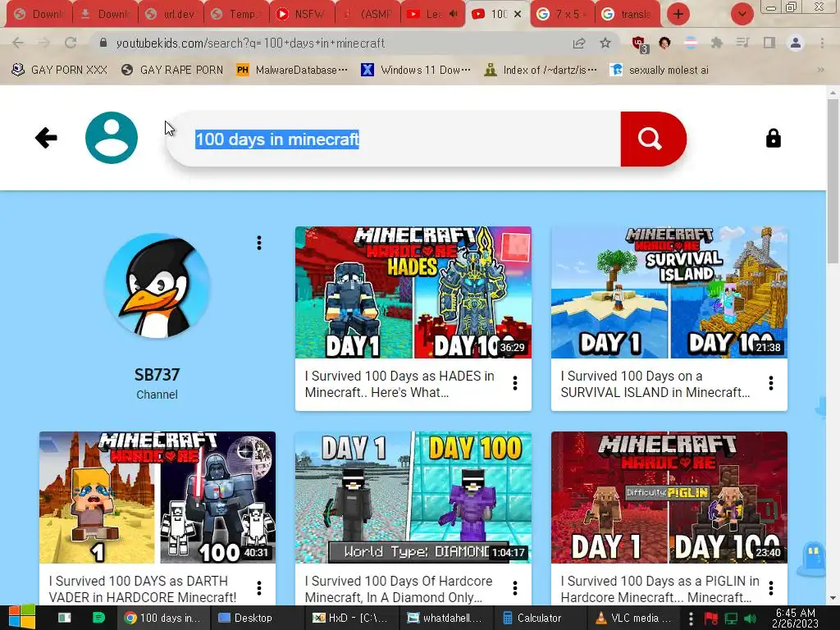The height and width of the screenshot is (630, 840).
Task: Open the SB737 channel name
Action: coord(157,374)
